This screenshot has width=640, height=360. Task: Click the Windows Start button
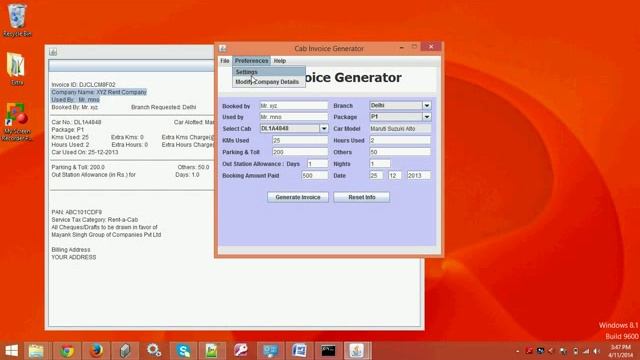point(11,351)
